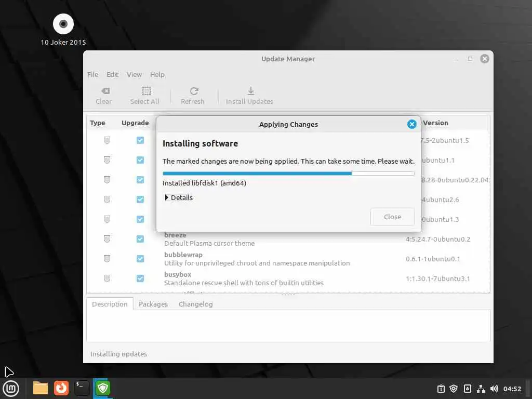Maximize the Update Manager window
This screenshot has height=399, width=532.
point(470,59)
